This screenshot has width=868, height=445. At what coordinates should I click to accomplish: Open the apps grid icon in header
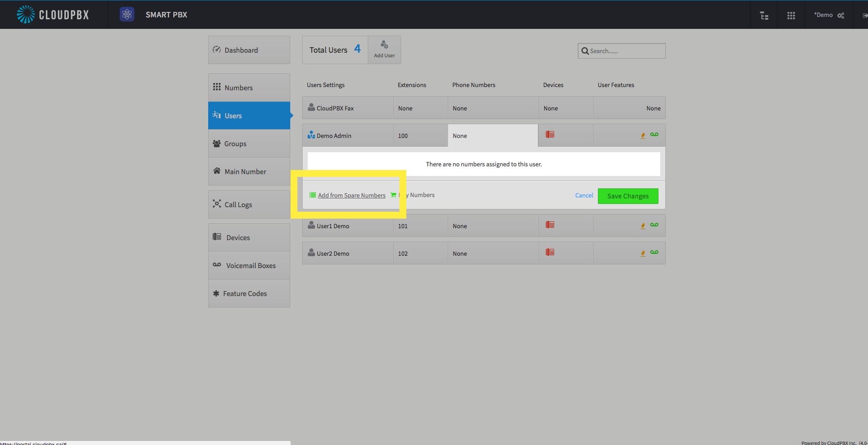click(x=791, y=16)
